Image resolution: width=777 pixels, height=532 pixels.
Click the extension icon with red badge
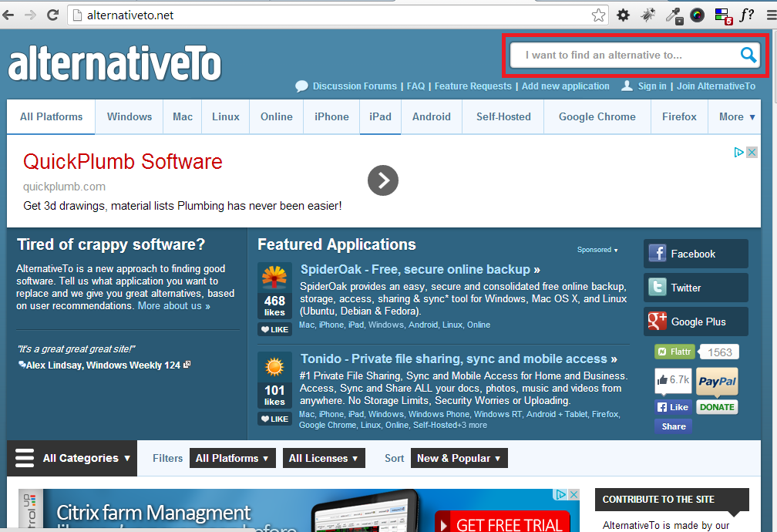pos(723,16)
